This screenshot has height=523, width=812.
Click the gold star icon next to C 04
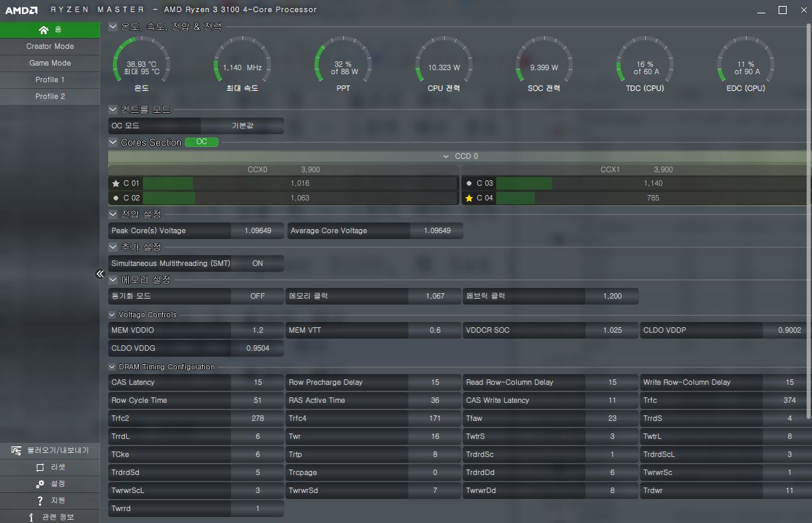469,198
